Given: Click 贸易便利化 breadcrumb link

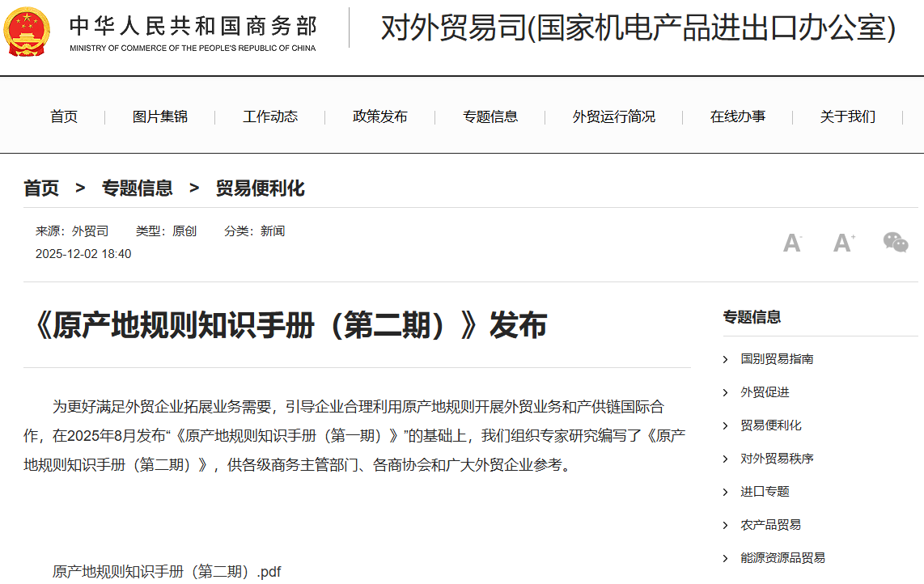Looking at the screenshot, I should tap(260, 188).
